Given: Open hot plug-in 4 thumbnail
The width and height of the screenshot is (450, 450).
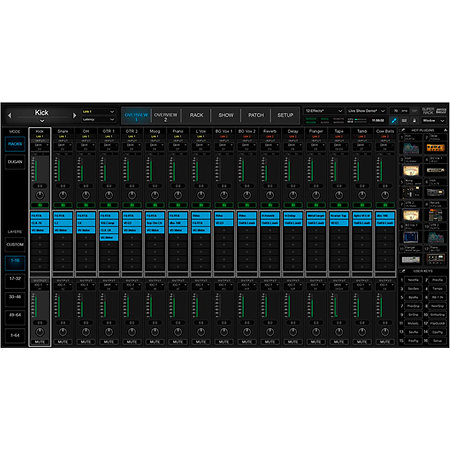Looking at the screenshot, I should (x=436, y=170).
